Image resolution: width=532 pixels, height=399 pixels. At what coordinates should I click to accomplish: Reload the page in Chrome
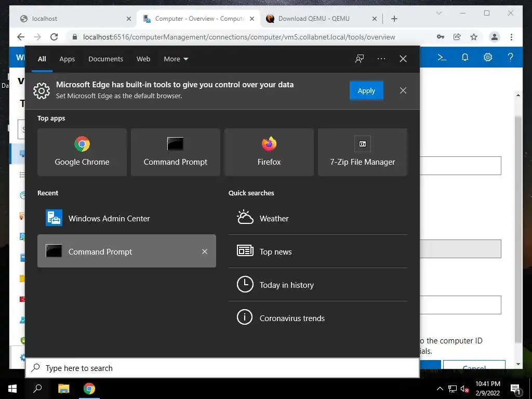pyautogui.click(x=54, y=37)
